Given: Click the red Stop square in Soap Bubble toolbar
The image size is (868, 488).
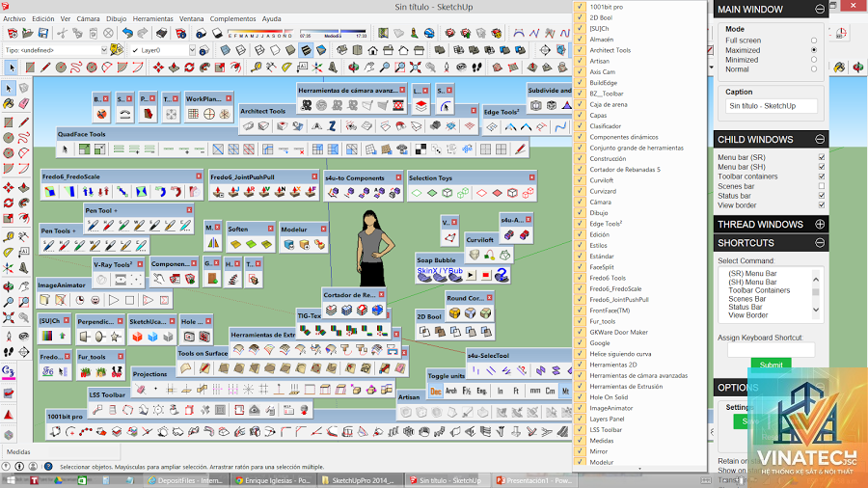Looking at the screenshot, I should click(x=486, y=275).
